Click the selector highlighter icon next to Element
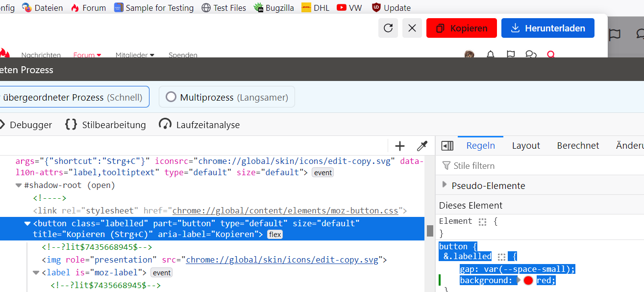This screenshot has width=644, height=292. (483, 222)
